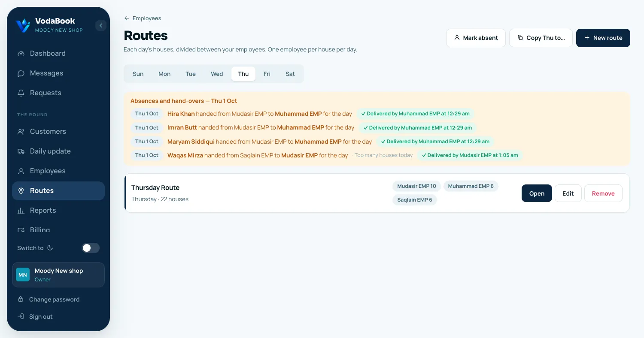Click the Employees person icon in sidebar
The height and width of the screenshot is (338, 644).
click(x=21, y=171)
